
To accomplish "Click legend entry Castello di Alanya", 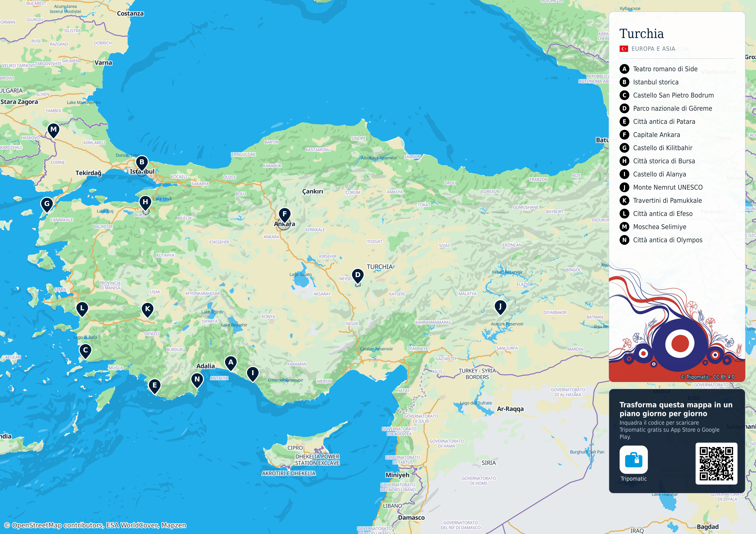I will click(653, 174).
